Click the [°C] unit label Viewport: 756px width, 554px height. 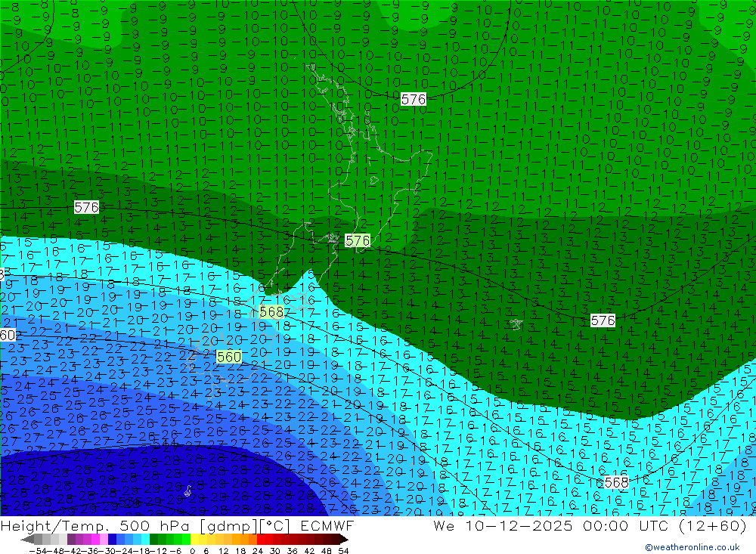pyautogui.click(x=268, y=526)
